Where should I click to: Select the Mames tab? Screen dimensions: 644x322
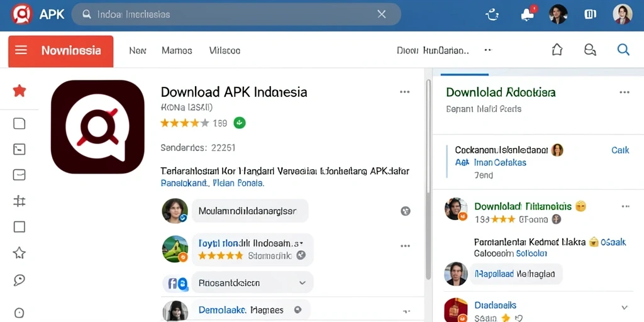coord(177,50)
